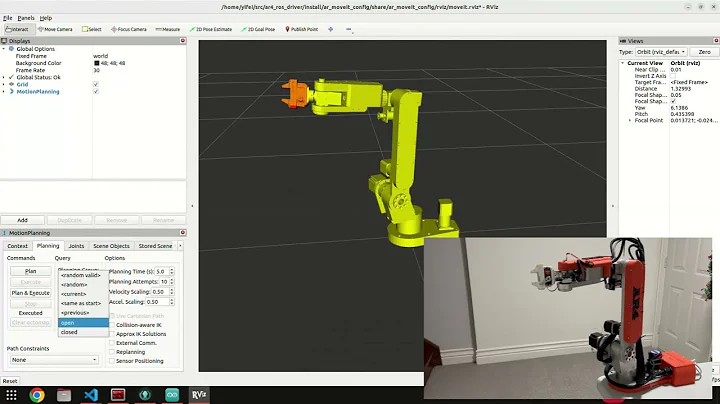Click the minus remove-tool icon
This screenshot has height=404, width=720.
tap(349, 29)
